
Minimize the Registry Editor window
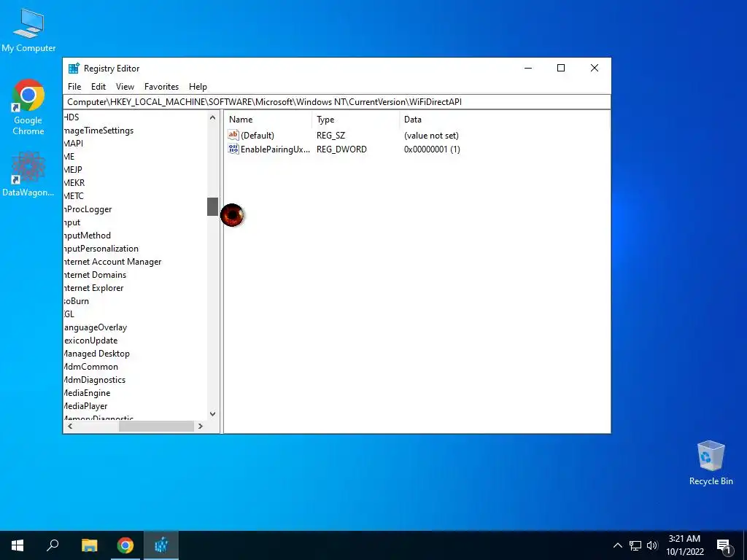[x=528, y=68]
